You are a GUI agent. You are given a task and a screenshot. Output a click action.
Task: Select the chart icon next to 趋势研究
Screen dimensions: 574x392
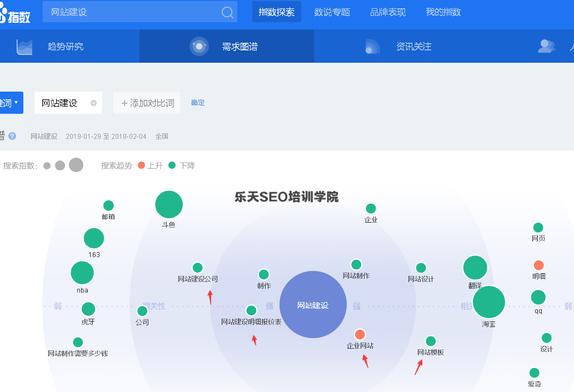click(25, 46)
